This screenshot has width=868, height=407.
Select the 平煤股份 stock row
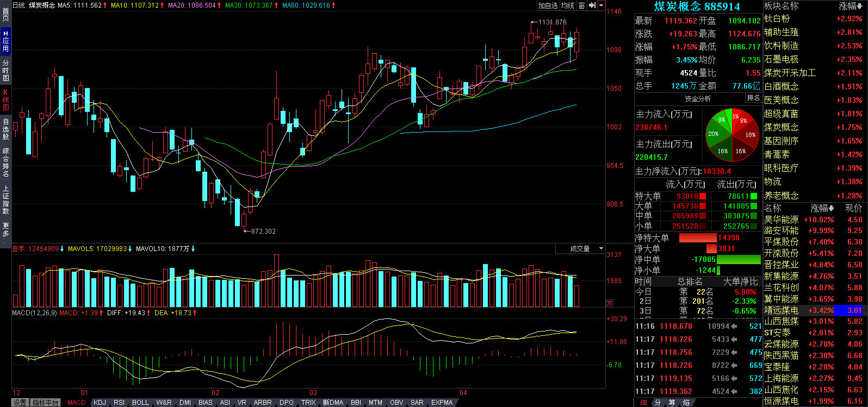point(815,242)
